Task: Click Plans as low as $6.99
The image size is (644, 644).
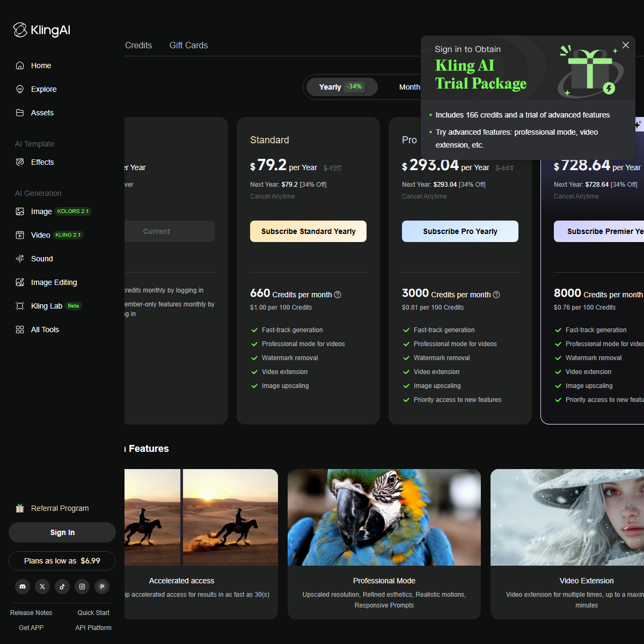Action: tap(62, 561)
